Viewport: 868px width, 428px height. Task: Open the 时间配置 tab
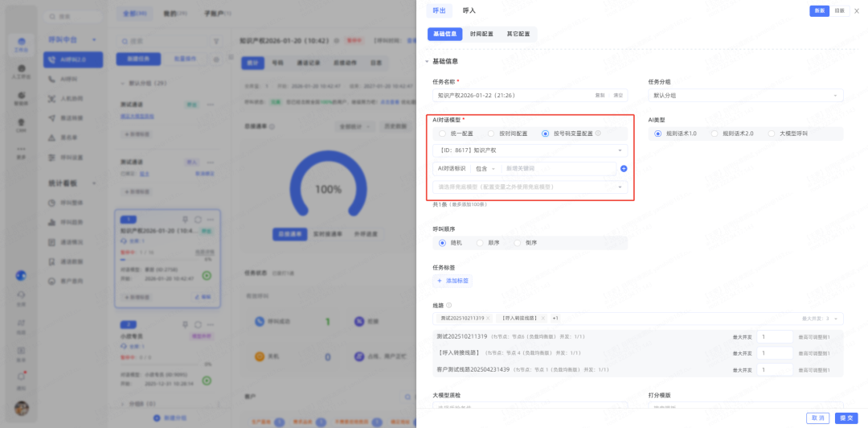(x=482, y=35)
